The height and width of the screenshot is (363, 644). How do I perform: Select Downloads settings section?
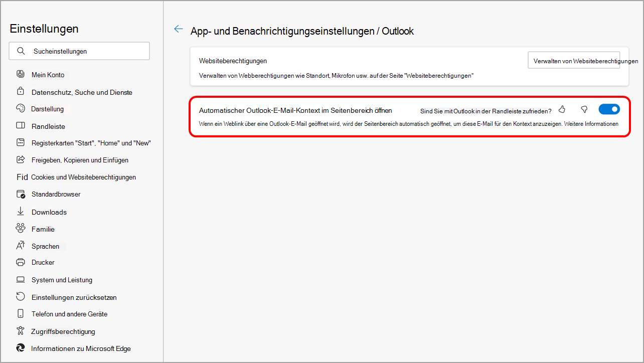coord(49,212)
